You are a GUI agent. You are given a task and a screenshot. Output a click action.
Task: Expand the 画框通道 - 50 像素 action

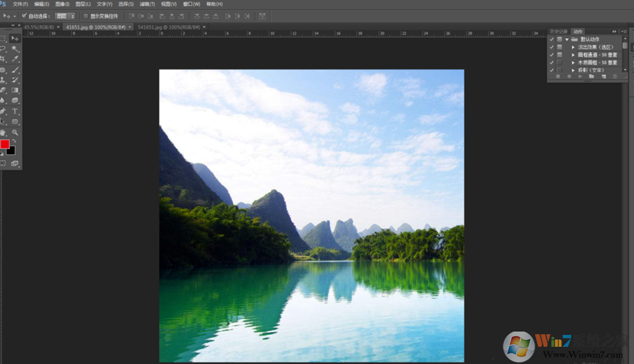pos(573,54)
